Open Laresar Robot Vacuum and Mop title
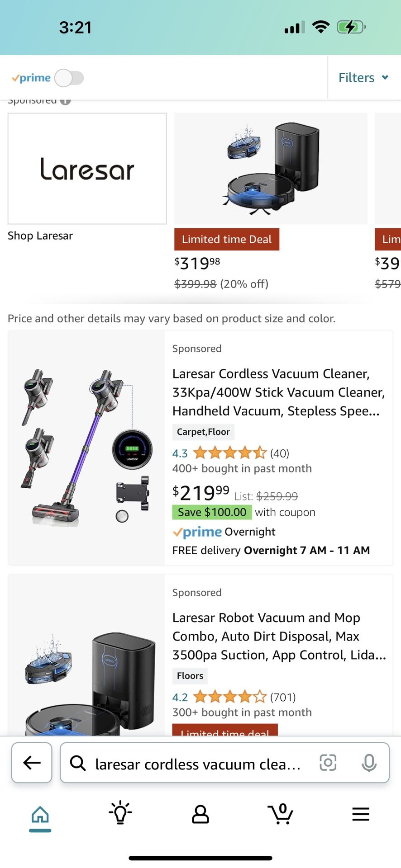This screenshot has width=401, height=868. pyautogui.click(x=279, y=636)
